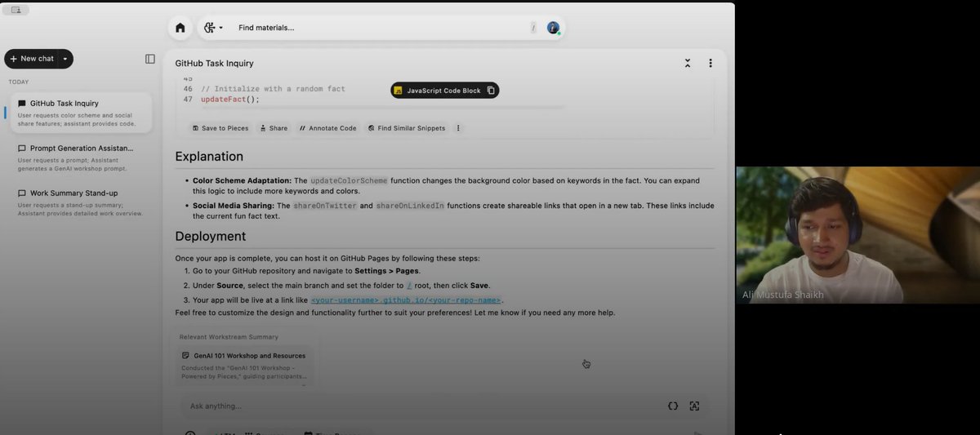Collapse the chat view chevrons icon
This screenshot has width=980, height=435.
click(688, 63)
